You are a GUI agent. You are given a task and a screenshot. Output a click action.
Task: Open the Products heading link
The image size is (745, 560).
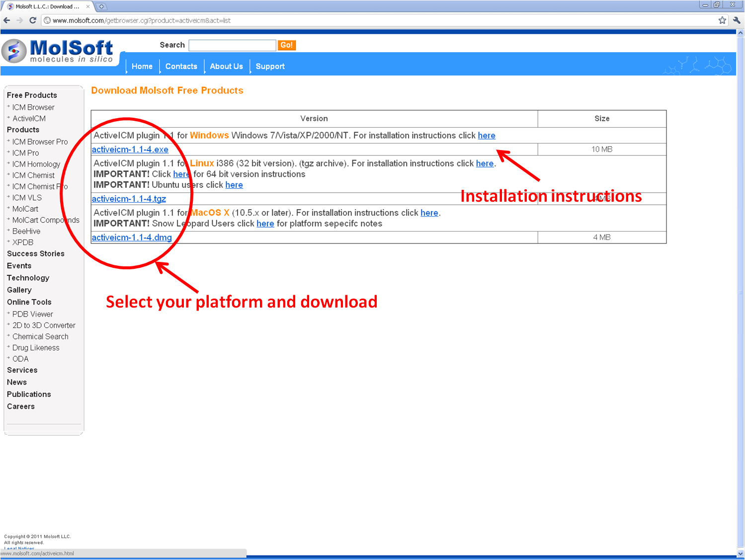(x=23, y=130)
